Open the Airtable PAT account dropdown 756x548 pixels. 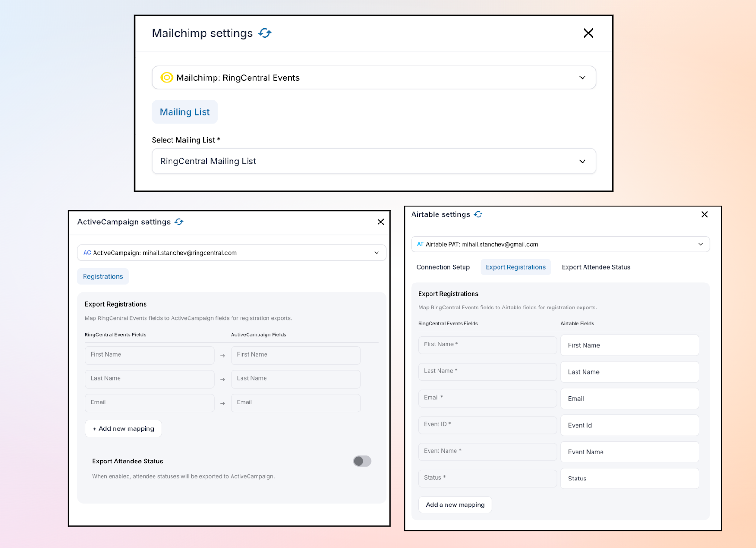point(560,244)
